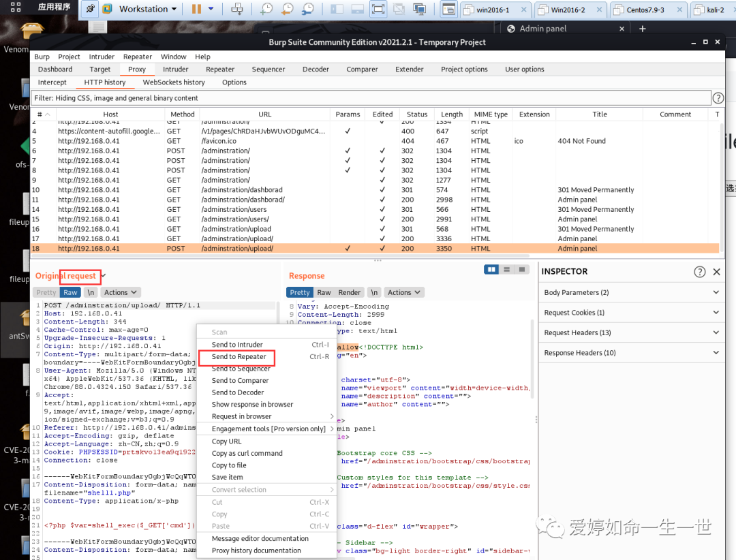The image size is (736, 560).
Task: Click the send Ctrl+Alt+Del toolbar icon
Action: (x=237, y=9)
